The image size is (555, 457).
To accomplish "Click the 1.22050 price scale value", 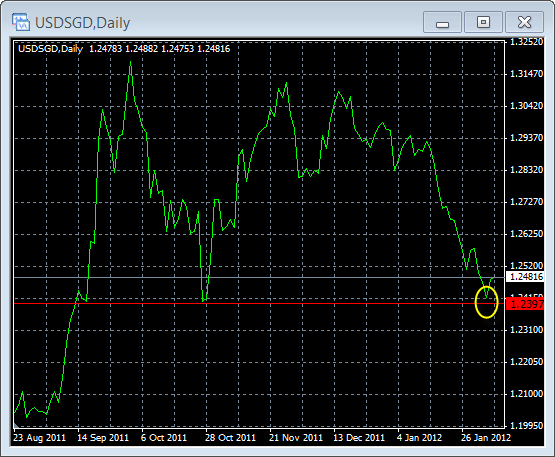I will point(526,362).
